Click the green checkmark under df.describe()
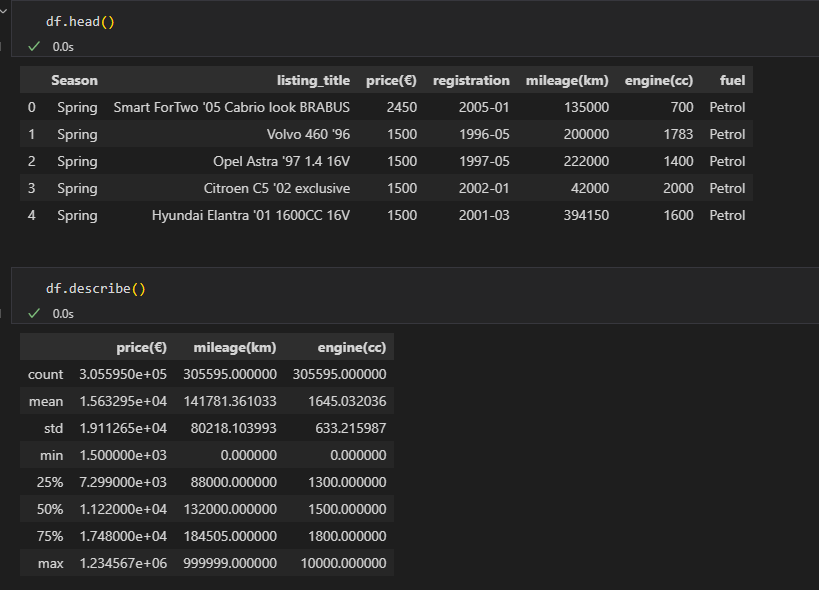Viewport: 819px width, 590px height. click(x=34, y=313)
